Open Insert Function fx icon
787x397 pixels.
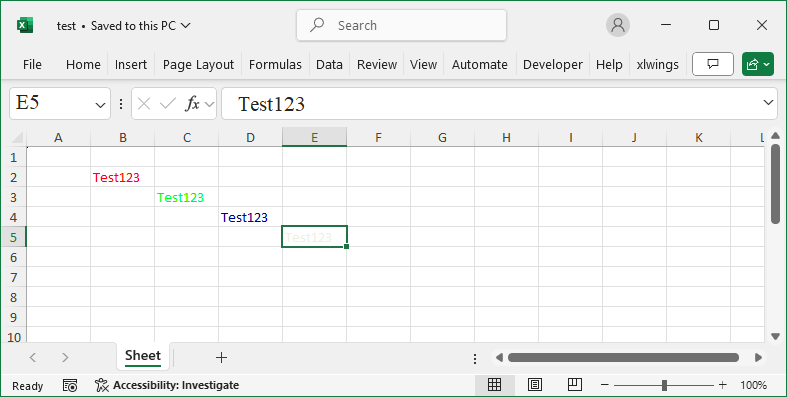pos(192,104)
